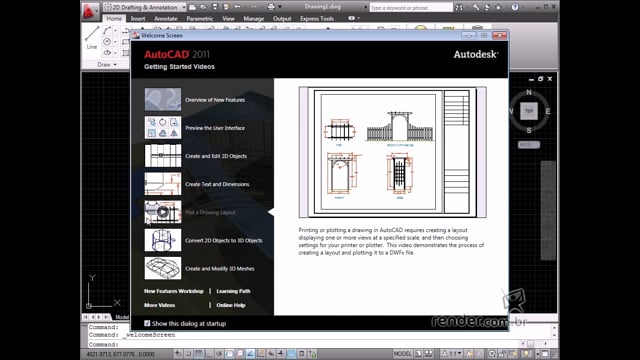Screen dimensions: 640x360
Task: Open the WCS dropdown below the ViewCube
Action: pos(529,145)
